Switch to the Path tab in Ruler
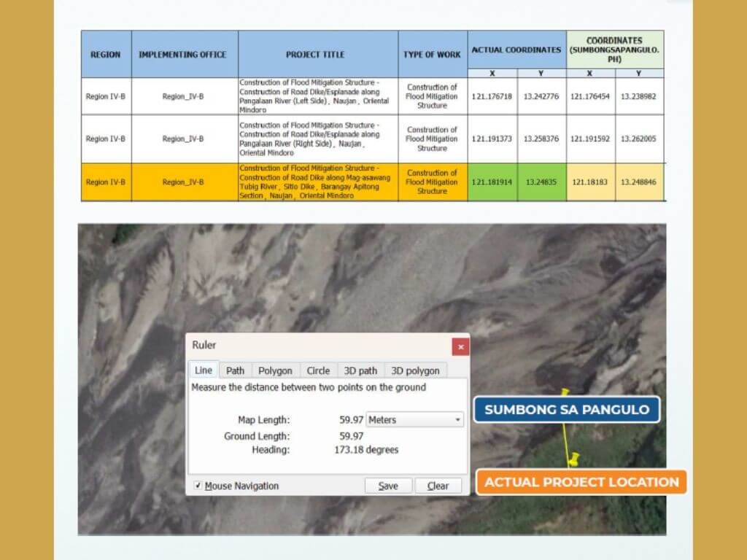 [235, 370]
